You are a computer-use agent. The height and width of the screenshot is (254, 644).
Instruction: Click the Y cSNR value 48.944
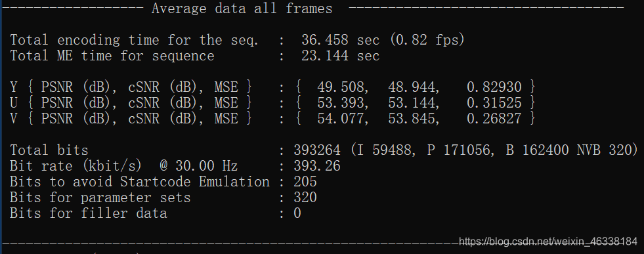click(x=412, y=87)
